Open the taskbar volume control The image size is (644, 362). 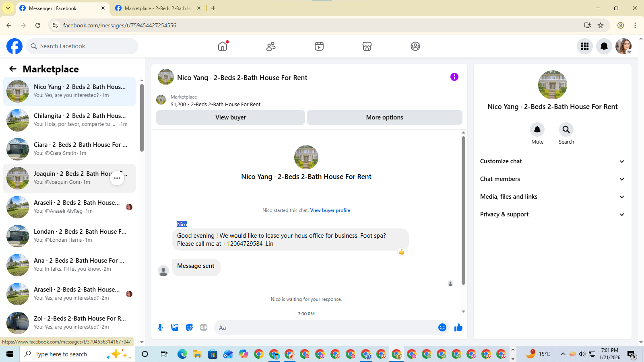click(x=582, y=354)
